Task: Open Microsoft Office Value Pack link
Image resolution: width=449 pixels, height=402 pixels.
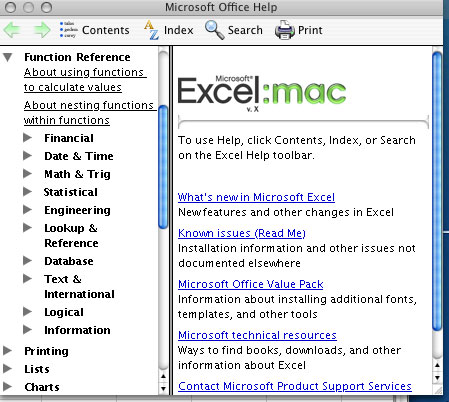Action: [250, 284]
